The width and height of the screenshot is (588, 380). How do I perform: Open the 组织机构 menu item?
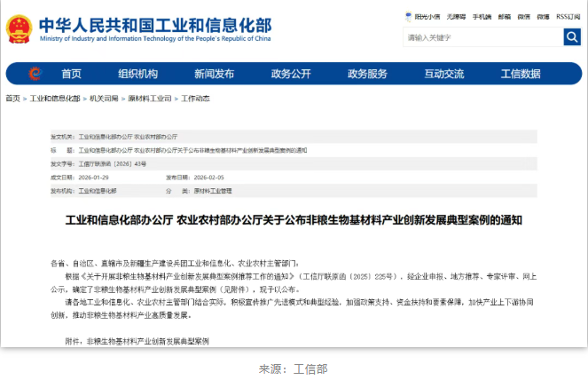click(x=137, y=74)
